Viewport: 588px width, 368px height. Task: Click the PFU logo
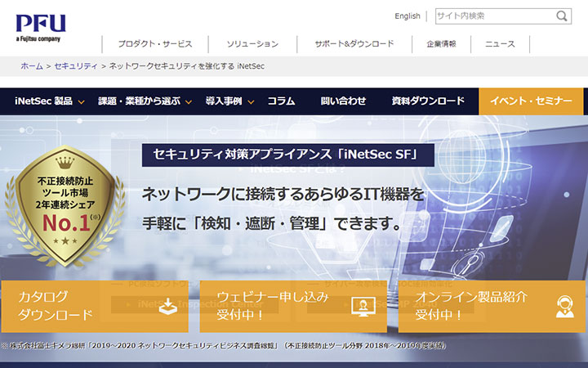click(38, 25)
